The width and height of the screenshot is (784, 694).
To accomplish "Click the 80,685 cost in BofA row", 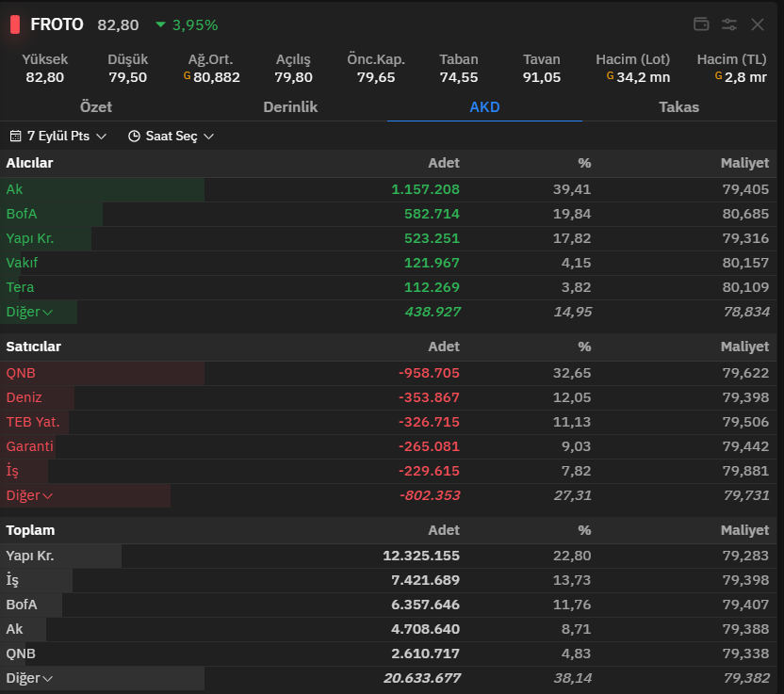I will tap(745, 215).
